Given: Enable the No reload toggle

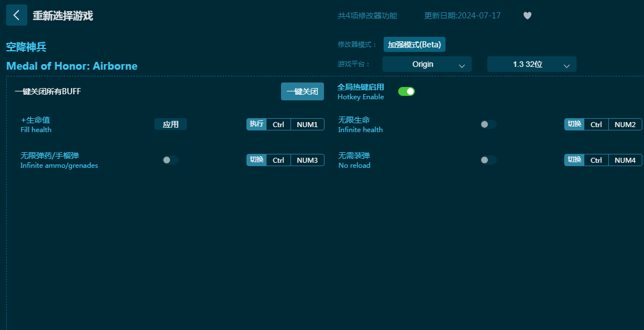Looking at the screenshot, I should 488,160.
